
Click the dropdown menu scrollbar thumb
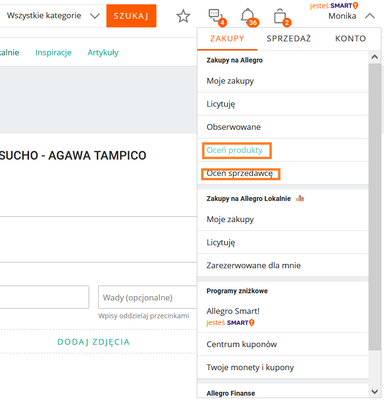[x=375, y=207]
